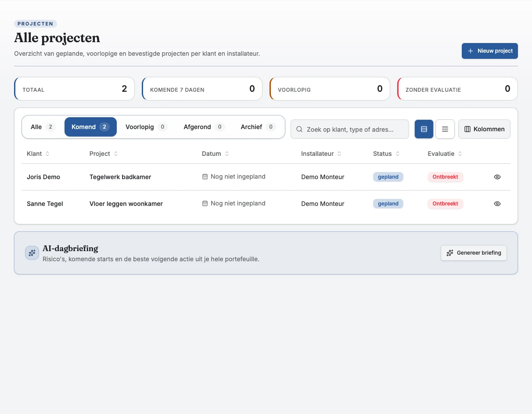Click calendar icon in Sanne Tegel row
The width and height of the screenshot is (532, 414).
click(205, 203)
